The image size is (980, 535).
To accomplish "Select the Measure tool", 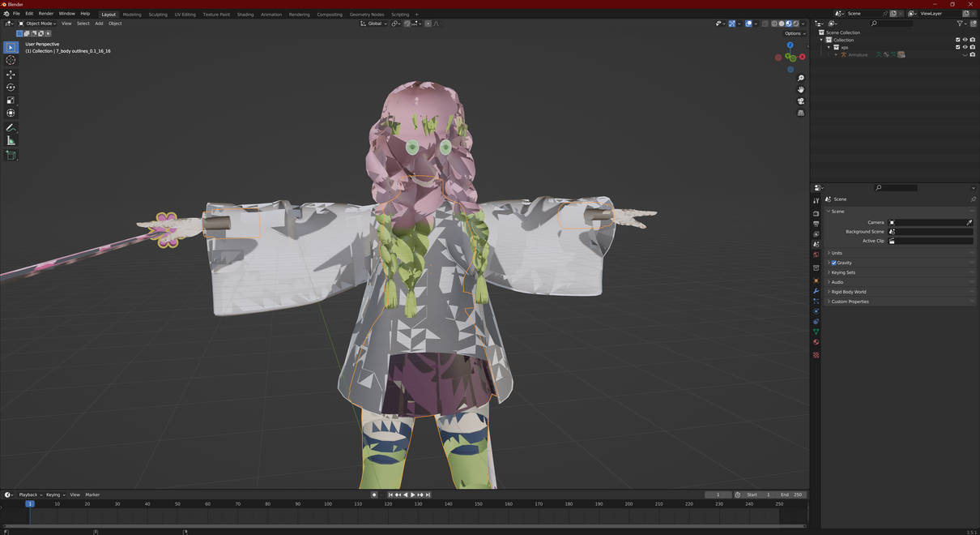I will (x=11, y=140).
